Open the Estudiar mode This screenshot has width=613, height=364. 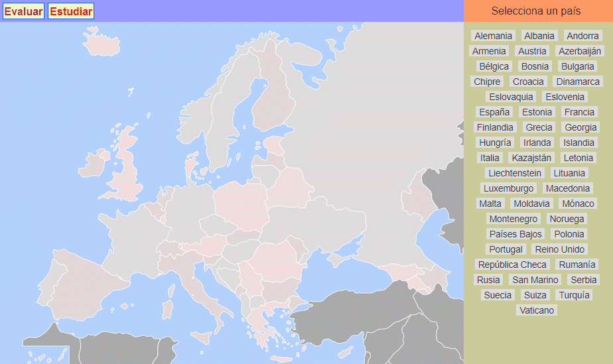coord(71,11)
